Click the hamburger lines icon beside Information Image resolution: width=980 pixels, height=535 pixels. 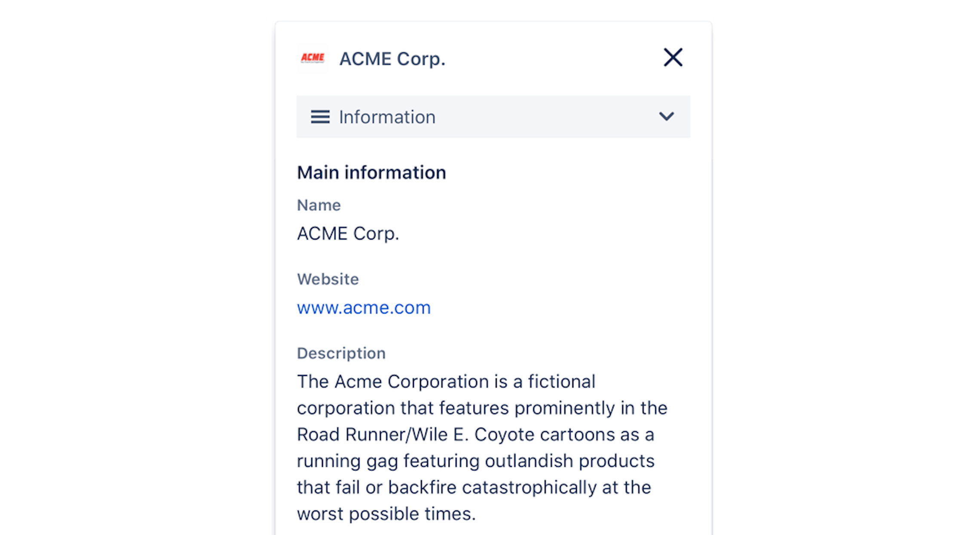point(320,117)
